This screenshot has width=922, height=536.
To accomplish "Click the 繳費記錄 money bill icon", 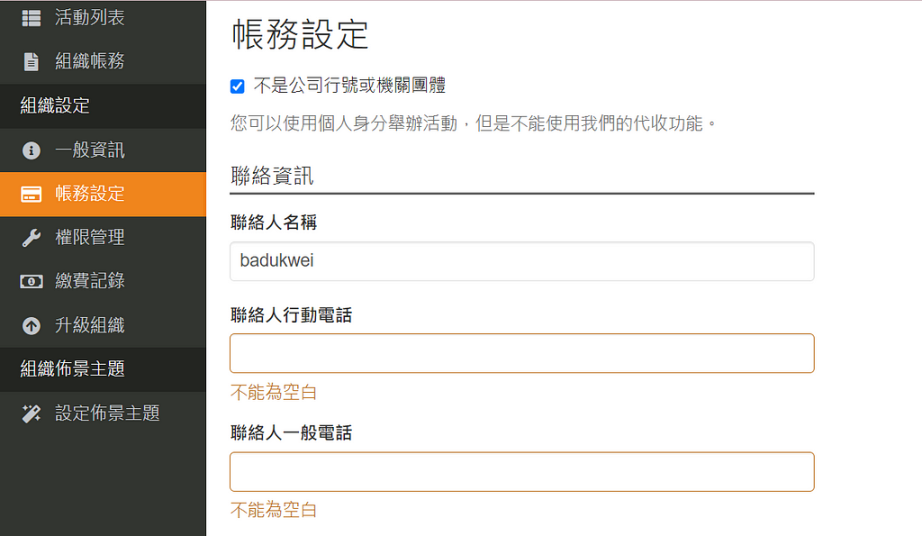I will click(x=31, y=282).
